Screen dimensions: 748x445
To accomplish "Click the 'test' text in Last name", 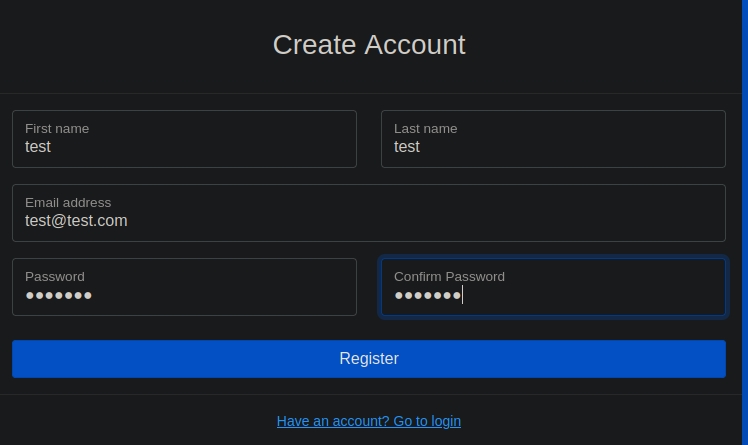I will point(407,147).
